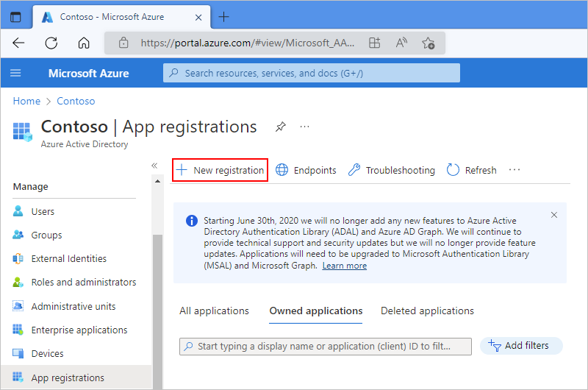Click the Refresh icon in toolbar
588x390 pixels.
[453, 170]
